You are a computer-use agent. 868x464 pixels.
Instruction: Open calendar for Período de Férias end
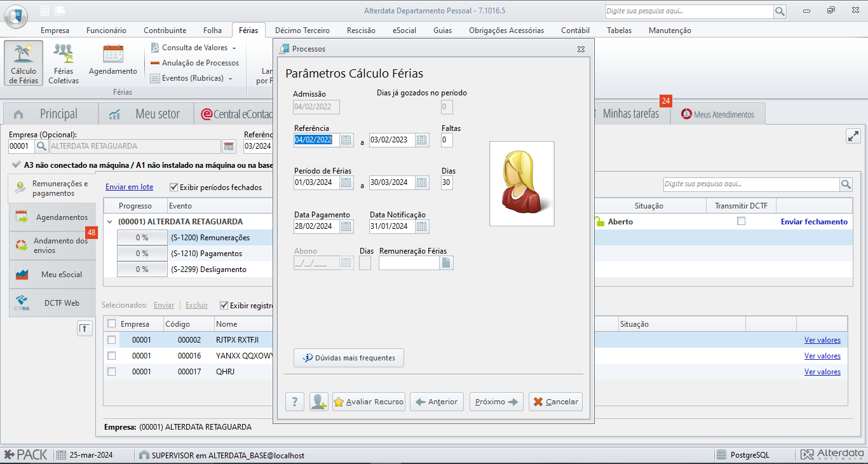(422, 182)
